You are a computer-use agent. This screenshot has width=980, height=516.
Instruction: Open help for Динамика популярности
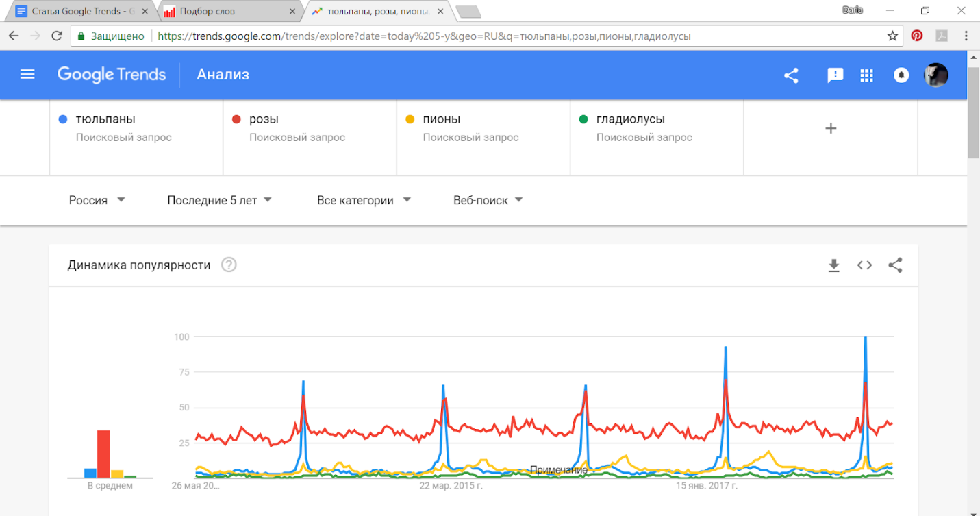point(229,265)
